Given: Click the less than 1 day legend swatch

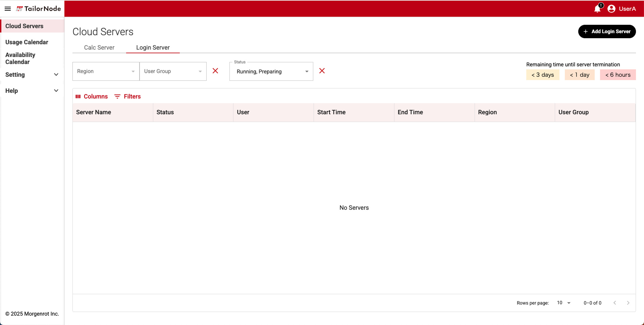Looking at the screenshot, I should point(580,75).
